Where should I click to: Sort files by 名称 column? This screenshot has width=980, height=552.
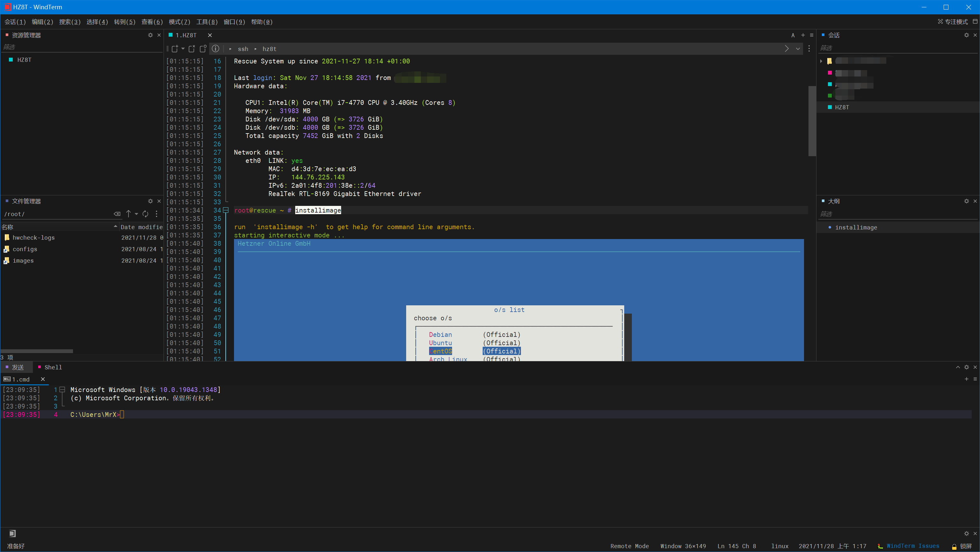(x=59, y=227)
